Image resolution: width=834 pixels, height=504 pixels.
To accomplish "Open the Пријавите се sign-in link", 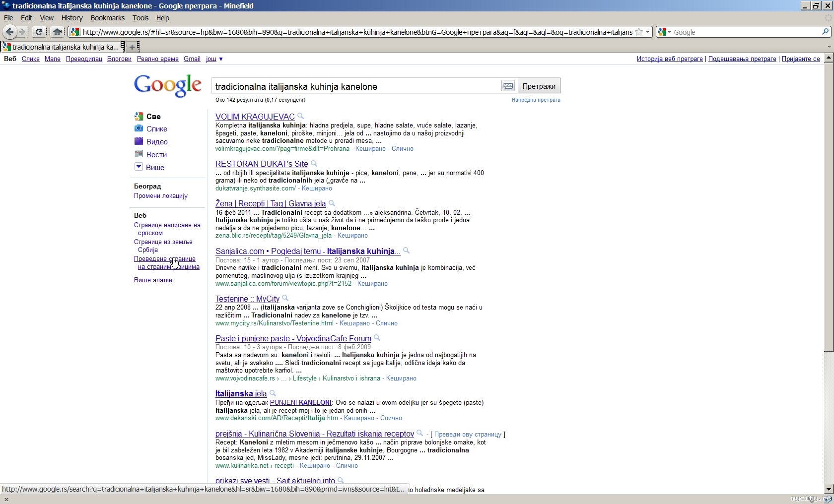I will pyautogui.click(x=801, y=59).
